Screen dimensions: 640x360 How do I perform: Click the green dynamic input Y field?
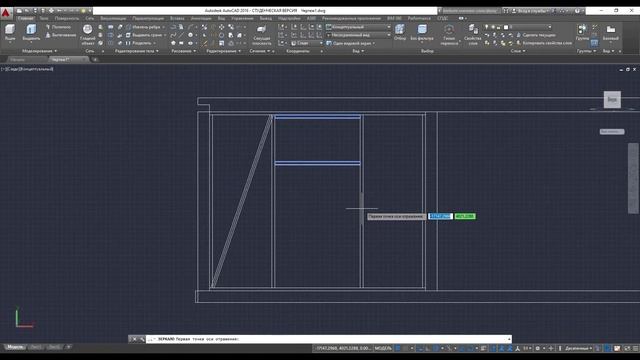[x=465, y=216]
